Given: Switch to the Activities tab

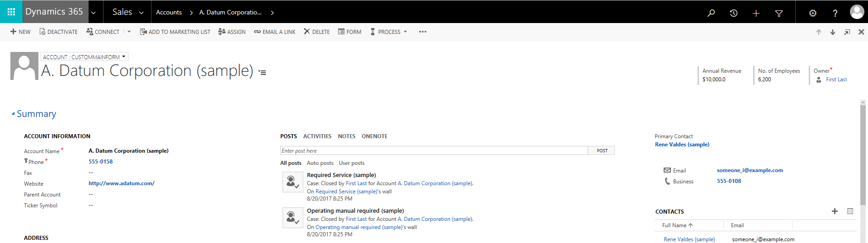Looking at the screenshot, I should coord(317,136).
